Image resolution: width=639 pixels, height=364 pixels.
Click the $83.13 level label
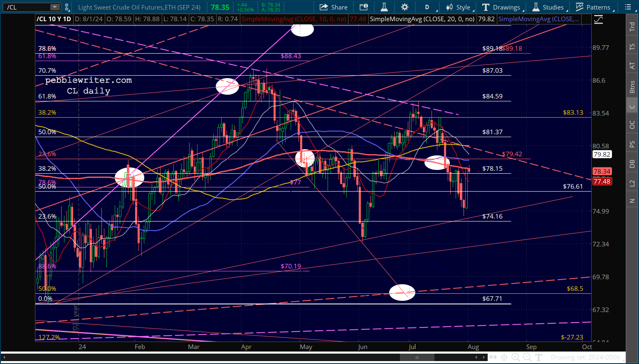click(x=573, y=112)
